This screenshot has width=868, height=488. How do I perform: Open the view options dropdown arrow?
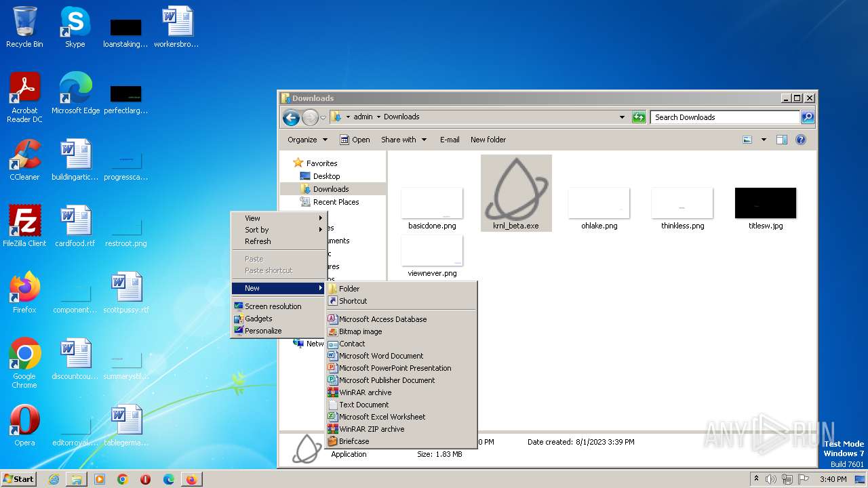pos(764,140)
